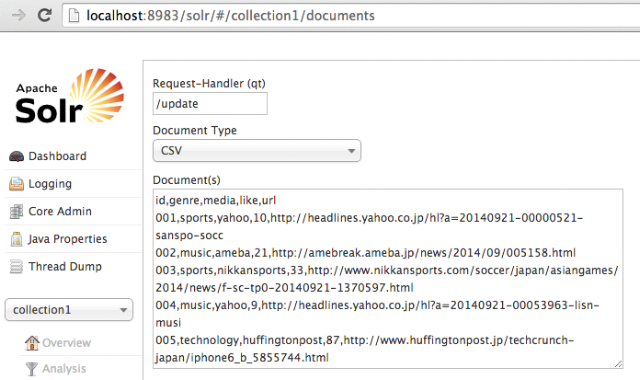Click the Request-Handler /update input field

(210, 104)
